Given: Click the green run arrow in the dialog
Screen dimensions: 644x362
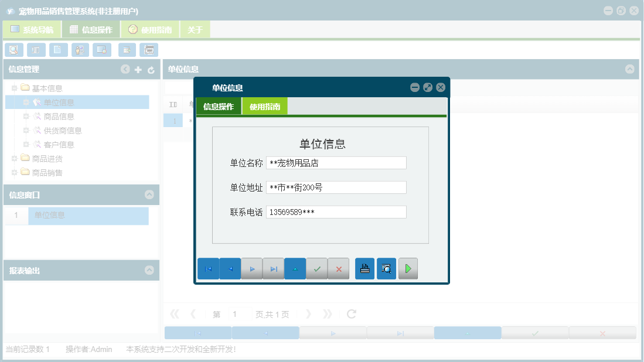Looking at the screenshot, I should coord(408,268).
